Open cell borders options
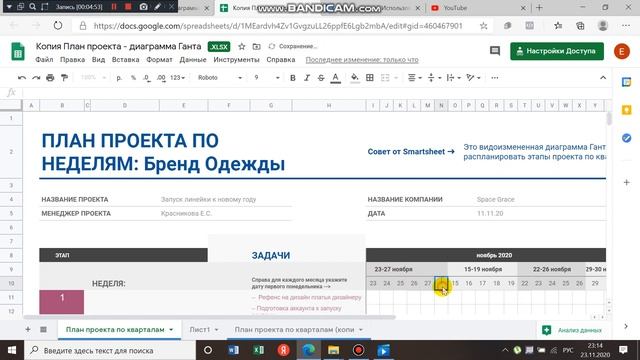This screenshot has height=360, width=640. pos(370,78)
